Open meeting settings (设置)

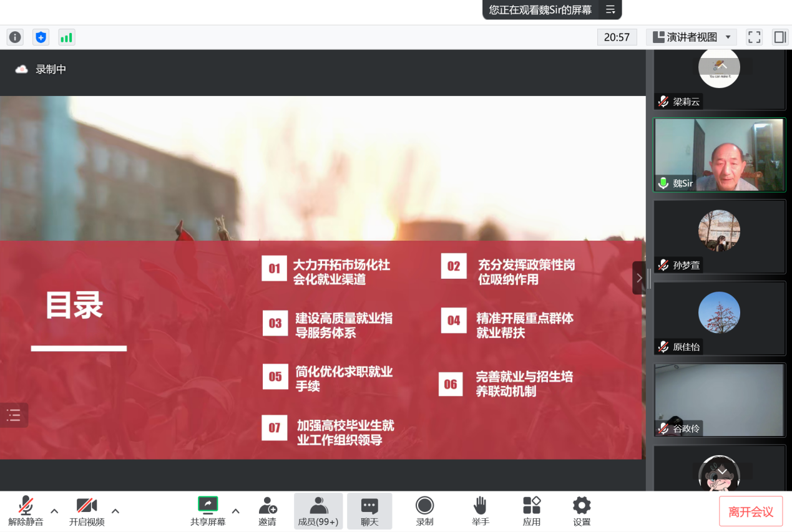[582, 511]
